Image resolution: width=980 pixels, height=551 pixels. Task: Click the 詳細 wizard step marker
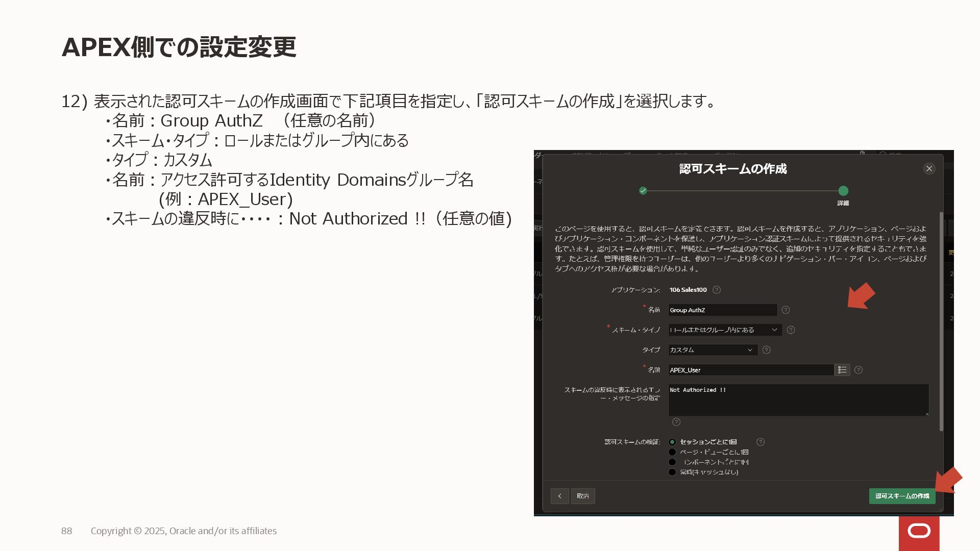pyautogui.click(x=843, y=191)
